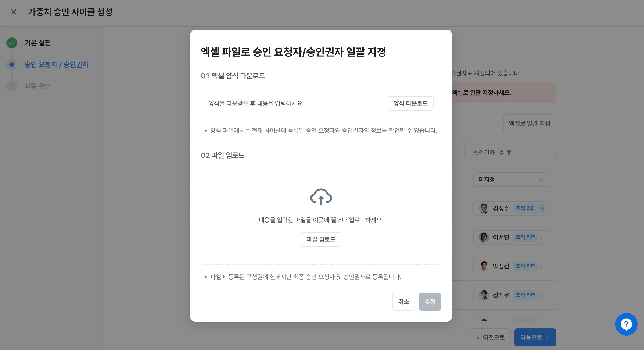644x350 pixels.
Task: Click the 가중치 승인 사이클 생성 page title
Action: (70, 12)
